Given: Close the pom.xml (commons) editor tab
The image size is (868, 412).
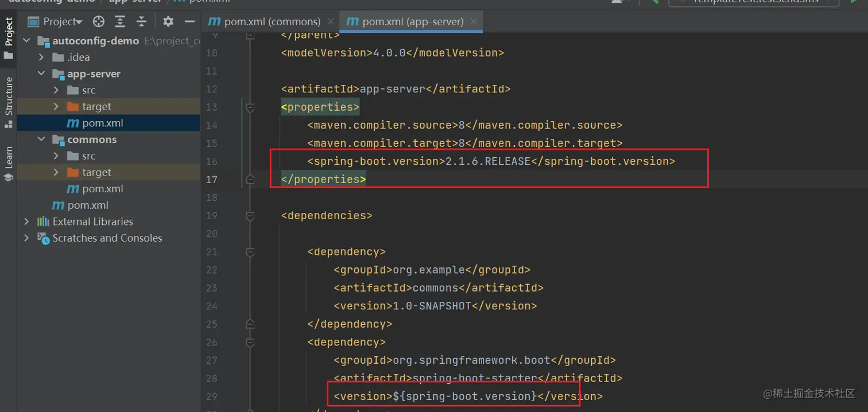Looking at the screenshot, I should [331, 22].
